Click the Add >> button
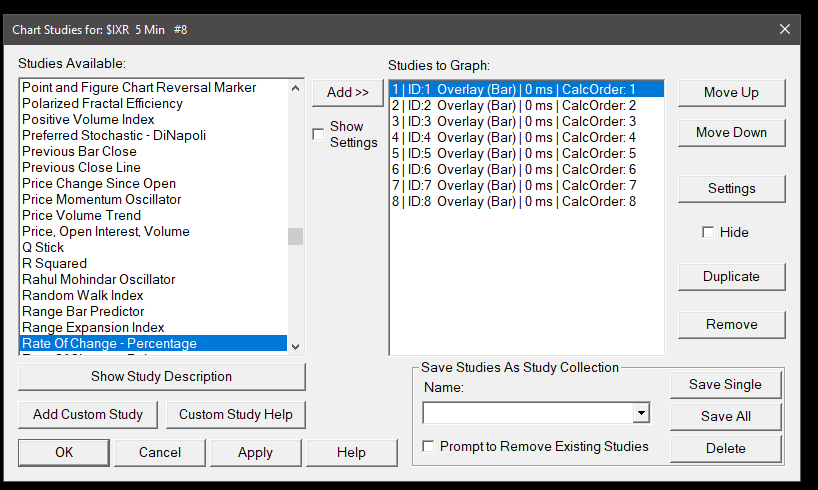The height and width of the screenshot is (490, 818). [347, 92]
